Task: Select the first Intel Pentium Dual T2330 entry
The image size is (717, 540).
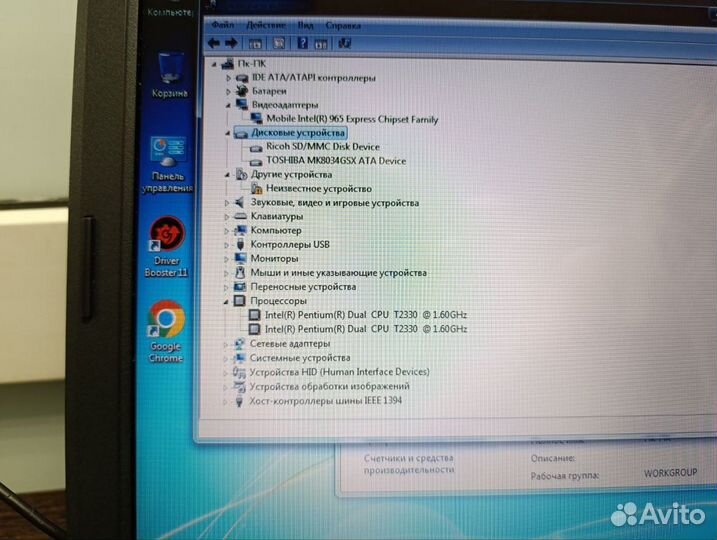Action: click(366, 315)
